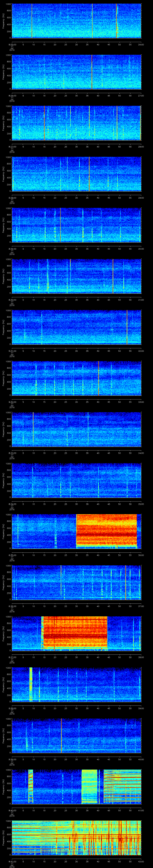Screen dimensions: 153x868
Task: Click the '8:35:00' start time label
Action: click(12, 555)
